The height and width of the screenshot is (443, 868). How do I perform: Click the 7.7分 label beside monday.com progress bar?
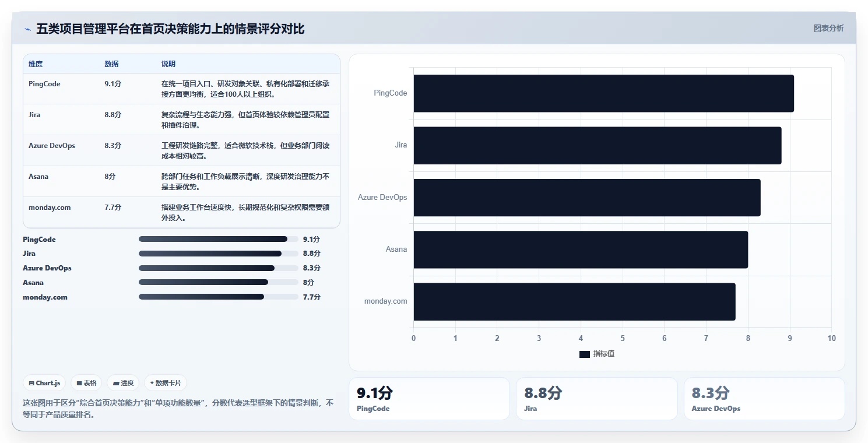click(311, 297)
